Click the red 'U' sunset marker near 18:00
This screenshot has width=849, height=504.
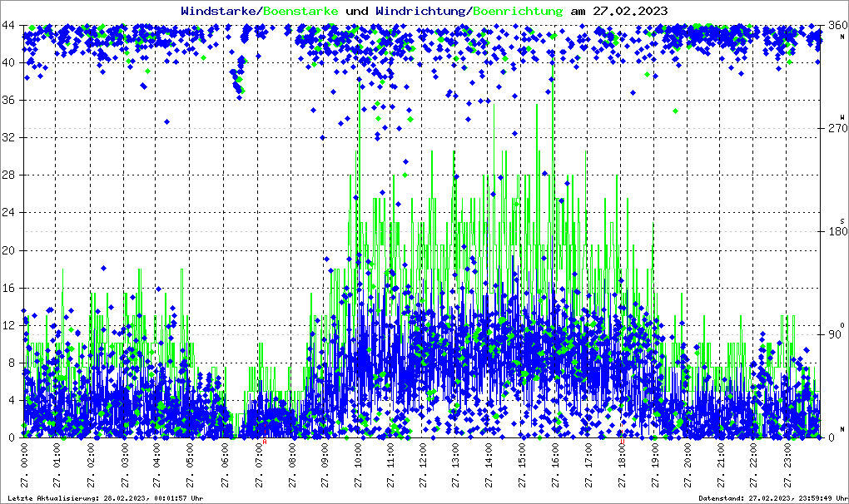click(623, 442)
